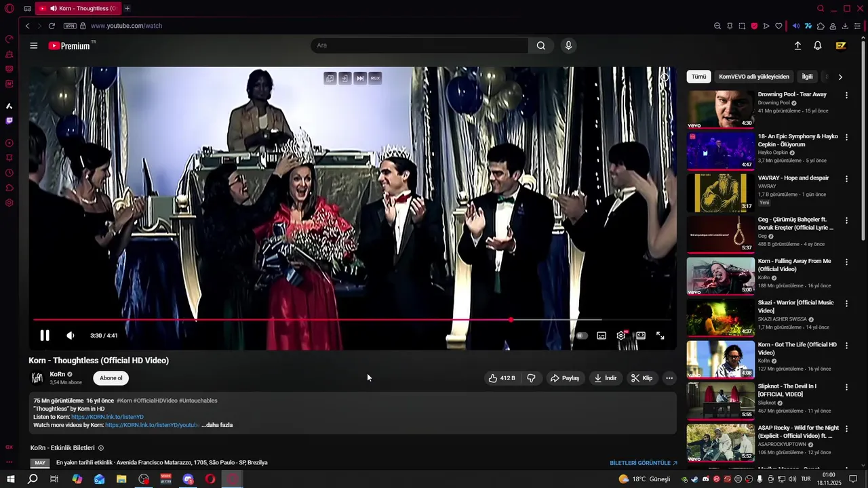Open Drowning Pool - Tear Away thumbnail
The image size is (868, 488).
pyautogui.click(x=720, y=108)
